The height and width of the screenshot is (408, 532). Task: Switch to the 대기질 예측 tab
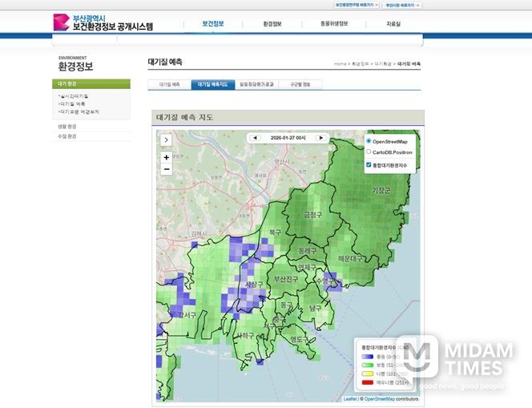coord(170,84)
